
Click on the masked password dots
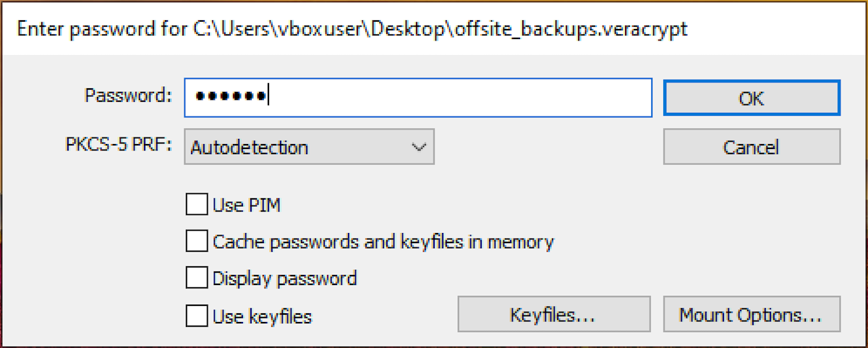pyautogui.click(x=230, y=97)
